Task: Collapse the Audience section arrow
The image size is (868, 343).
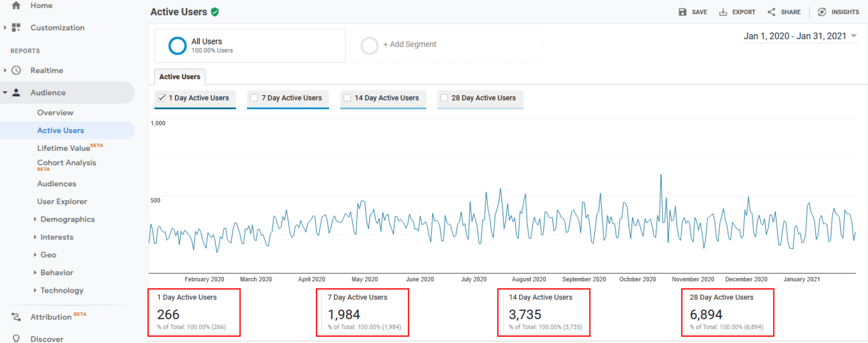Action: tap(5, 92)
